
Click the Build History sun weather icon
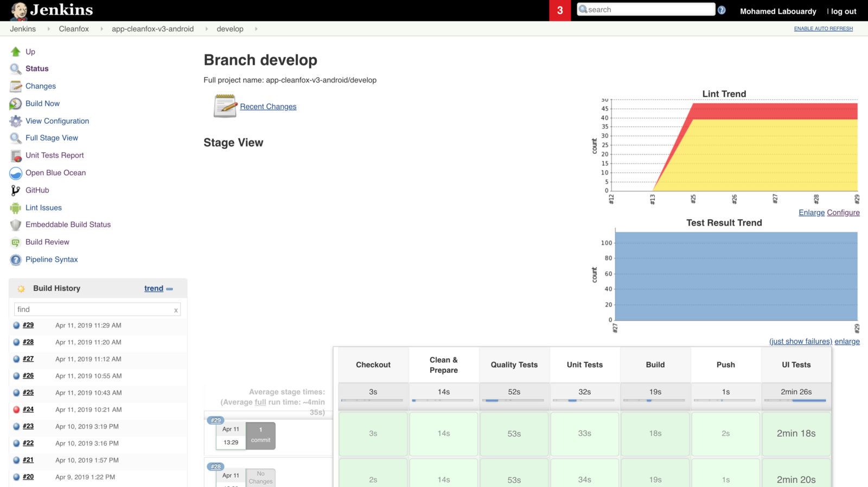[21, 289]
